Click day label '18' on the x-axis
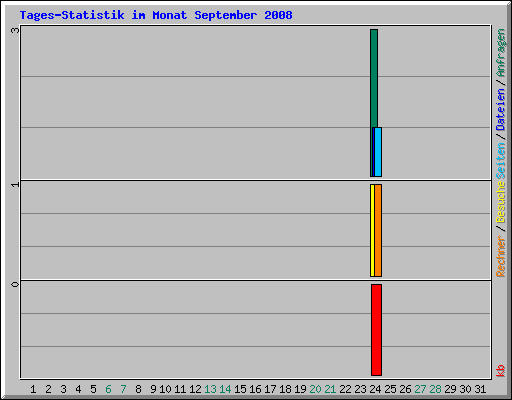This screenshot has width=512, height=400. [x=285, y=389]
